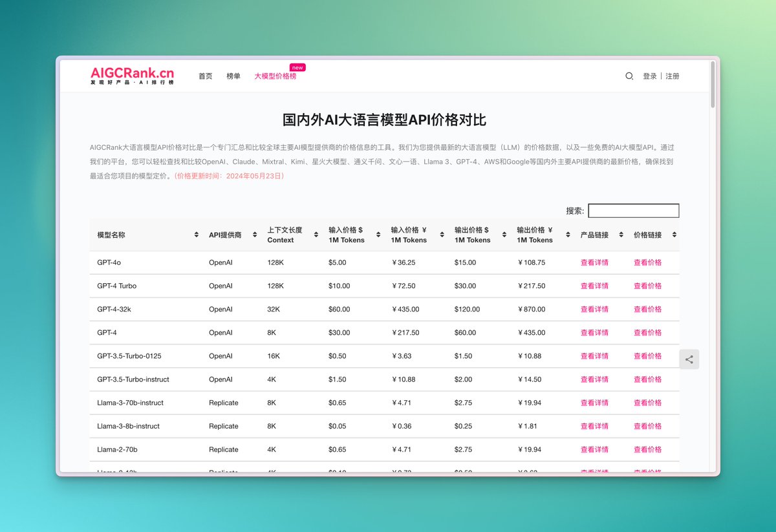Click the ¥1.81 output price cell

[x=529, y=426]
